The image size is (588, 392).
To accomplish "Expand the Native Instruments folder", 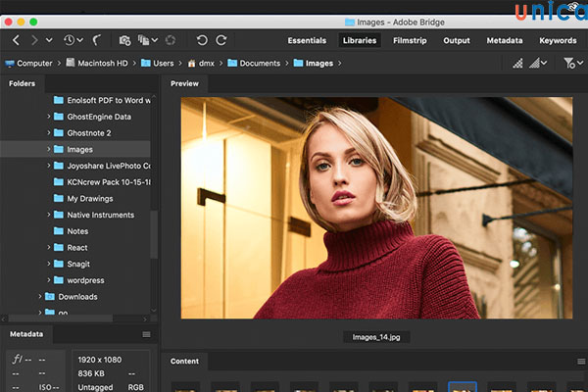I will click(48, 215).
